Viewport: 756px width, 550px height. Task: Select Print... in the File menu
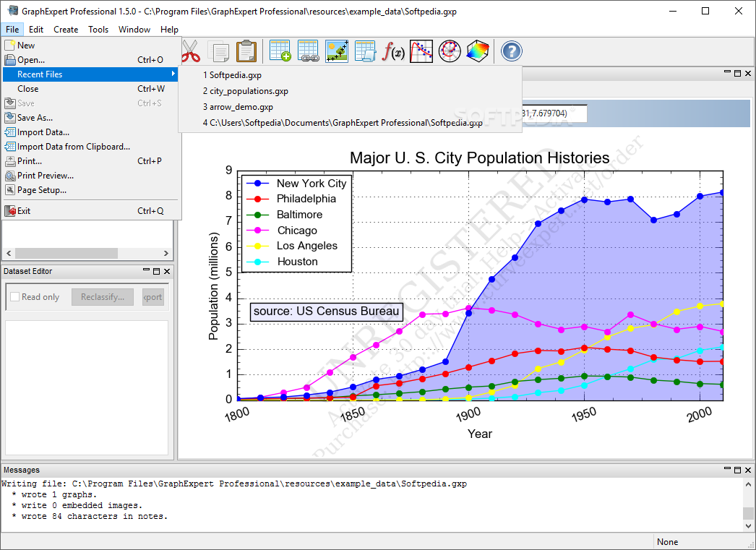click(x=90, y=161)
